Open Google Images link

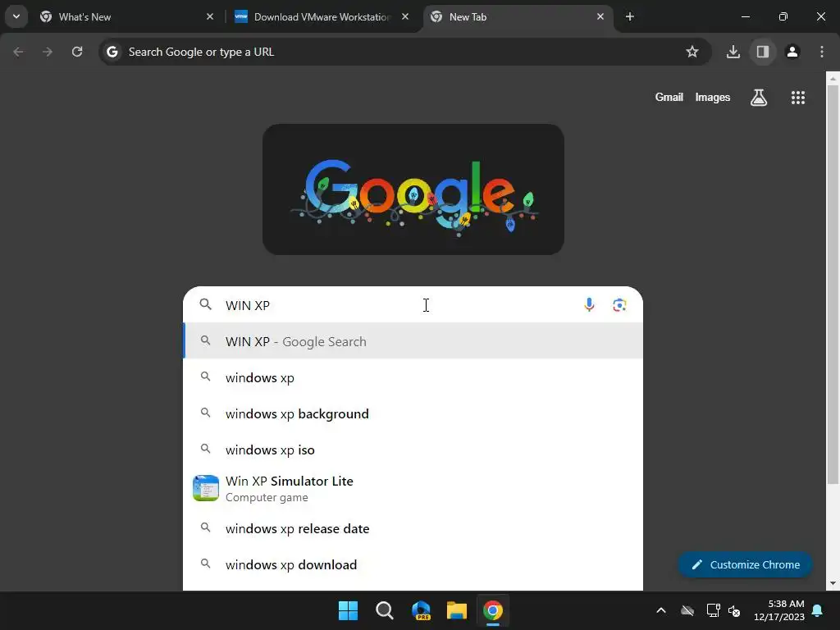click(713, 98)
